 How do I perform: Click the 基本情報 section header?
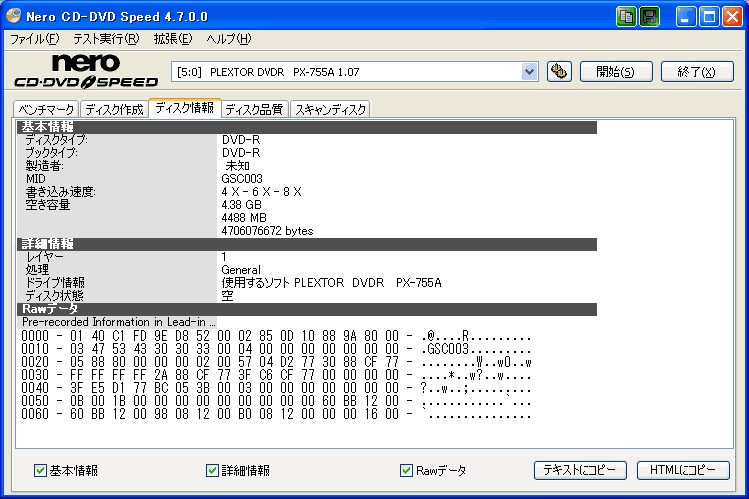pos(307,127)
